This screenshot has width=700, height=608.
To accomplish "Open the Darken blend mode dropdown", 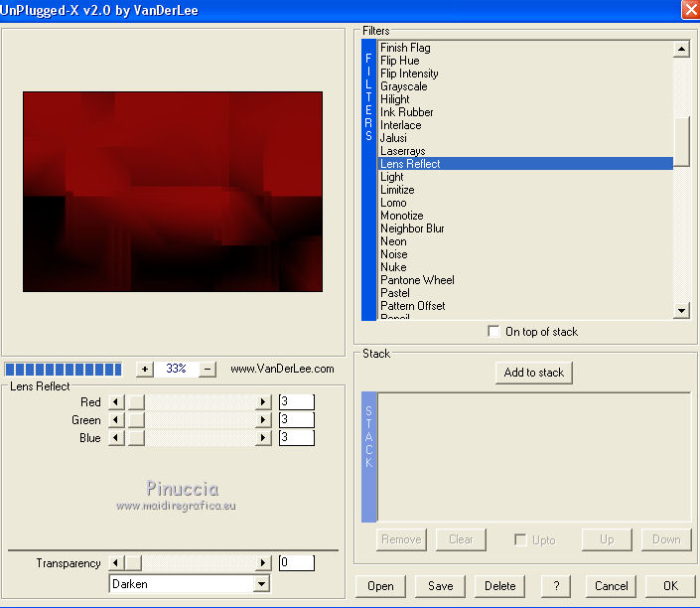I will 261,584.
